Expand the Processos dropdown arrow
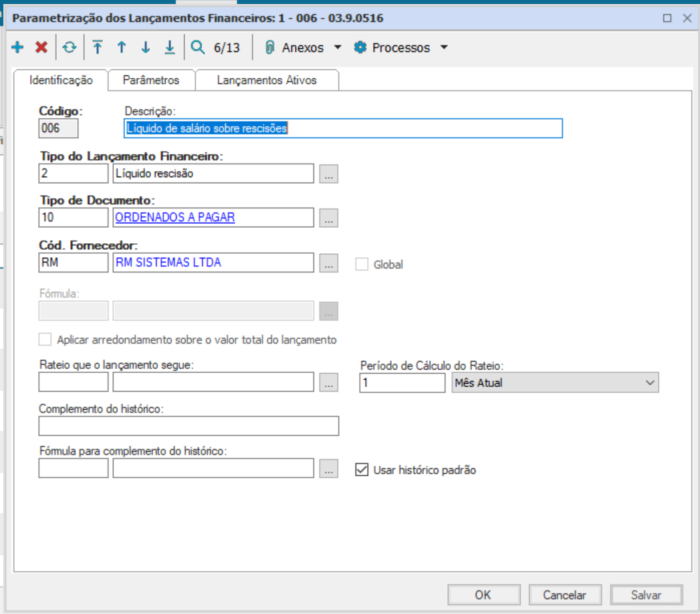 444,47
